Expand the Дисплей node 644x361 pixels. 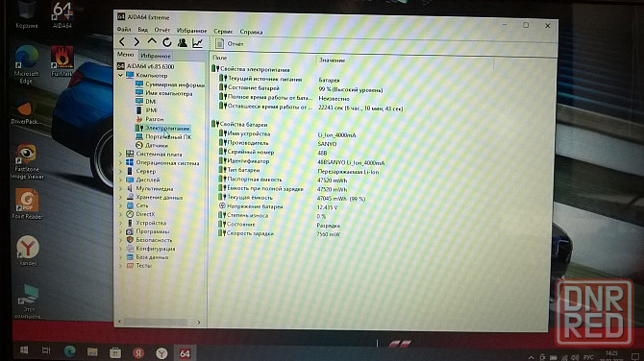(120, 180)
